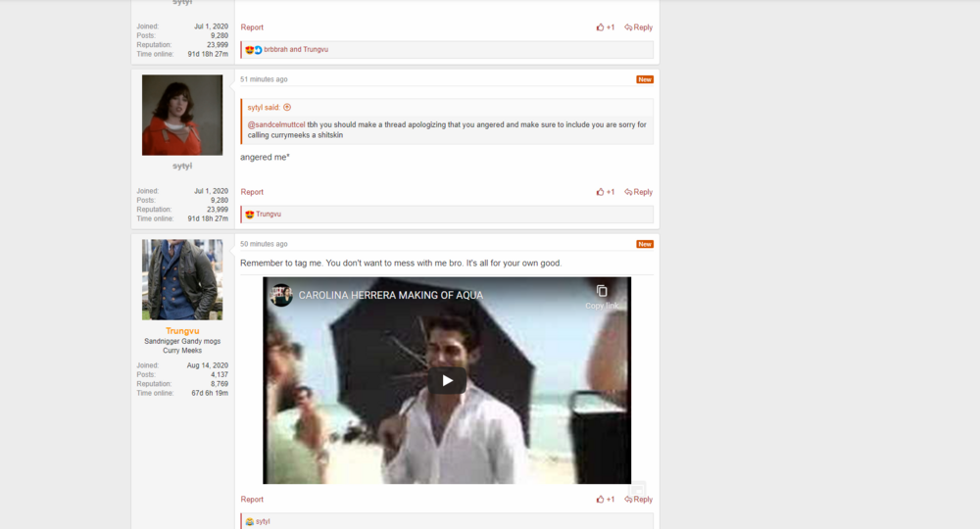Click the laughing emoji reaction beside sytyl
Screen dimensions: 980x529
coord(249,522)
